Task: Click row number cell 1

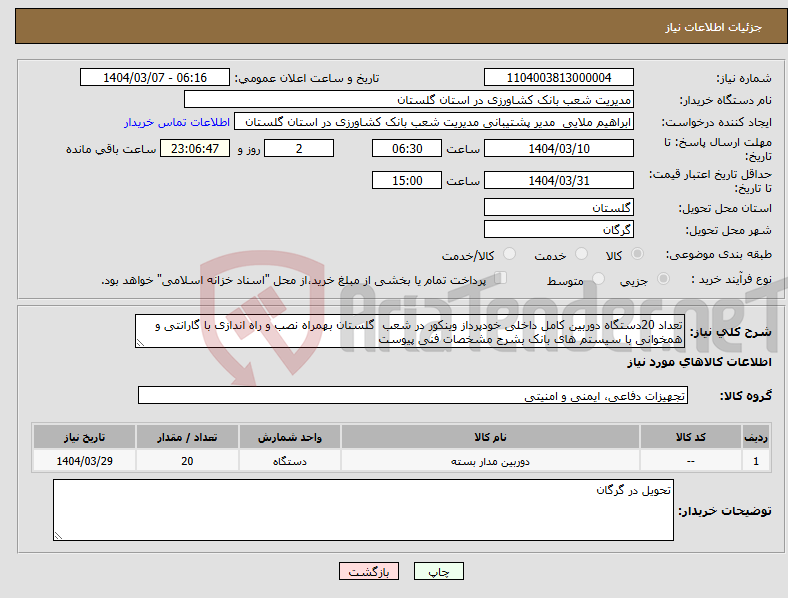Action: click(756, 460)
